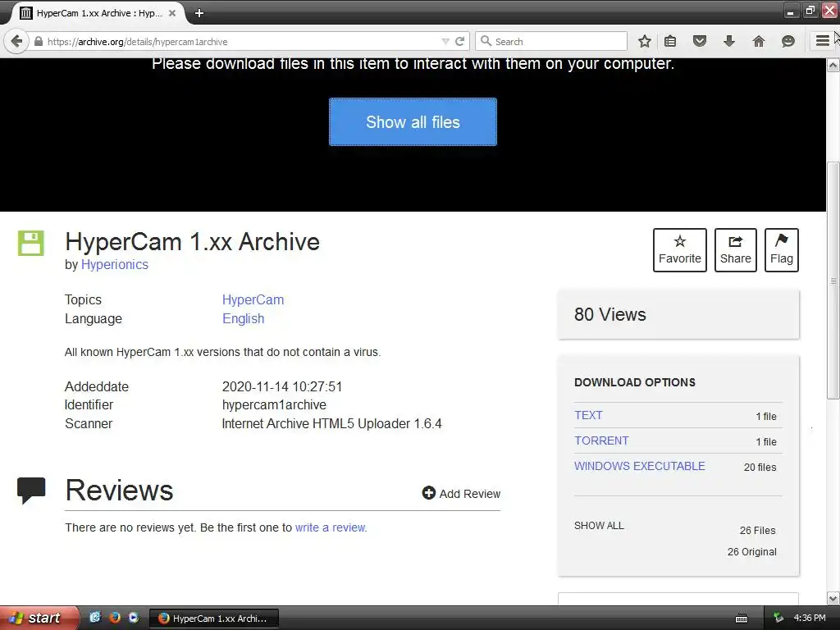Click the identifier value hypercam1archive
840x630 pixels.
click(x=274, y=404)
